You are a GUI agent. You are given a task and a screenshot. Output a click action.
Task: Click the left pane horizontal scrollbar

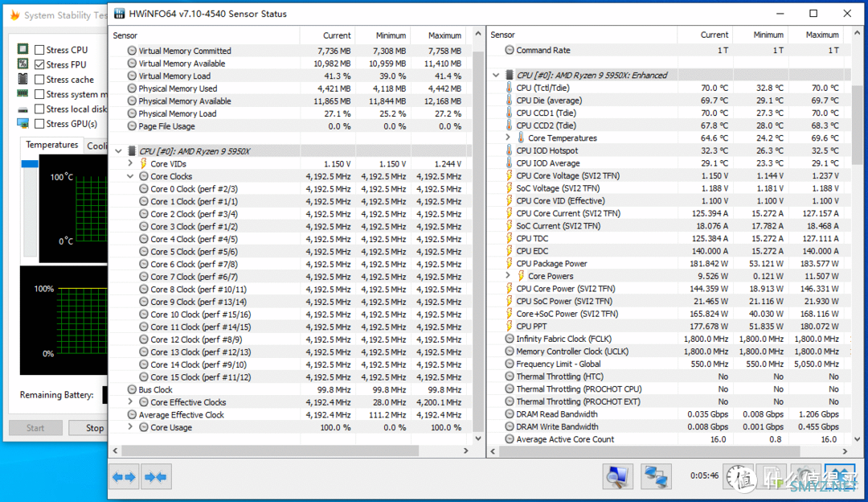pyautogui.click(x=270, y=451)
